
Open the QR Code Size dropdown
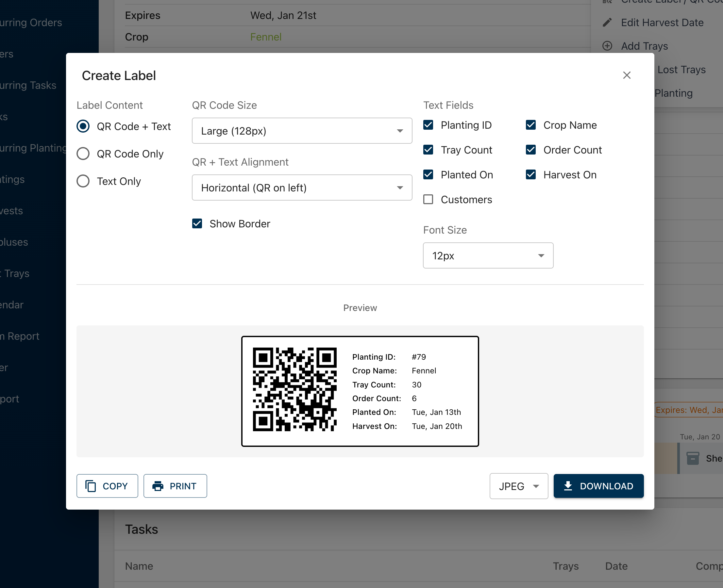(x=302, y=131)
